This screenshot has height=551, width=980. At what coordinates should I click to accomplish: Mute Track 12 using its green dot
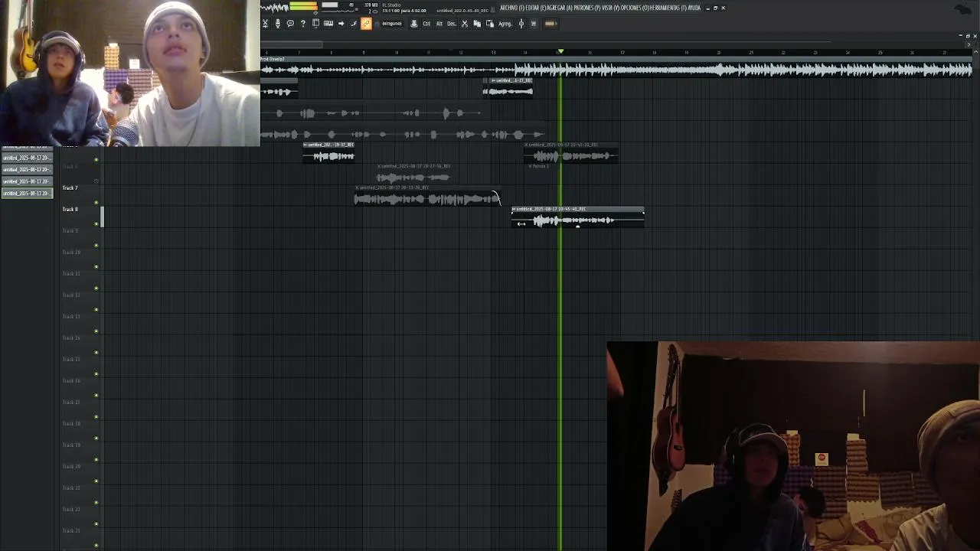pyautogui.click(x=96, y=310)
